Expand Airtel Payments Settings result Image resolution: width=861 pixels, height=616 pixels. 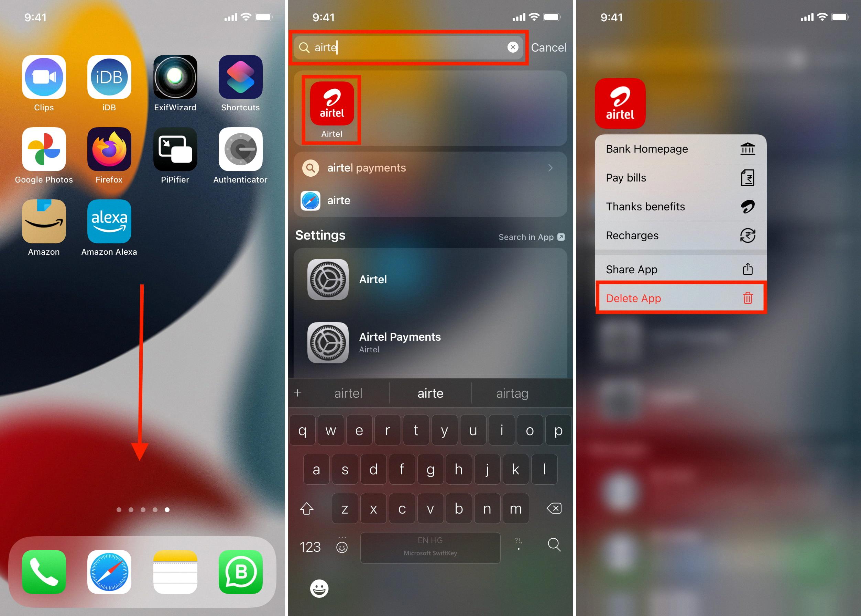point(432,343)
